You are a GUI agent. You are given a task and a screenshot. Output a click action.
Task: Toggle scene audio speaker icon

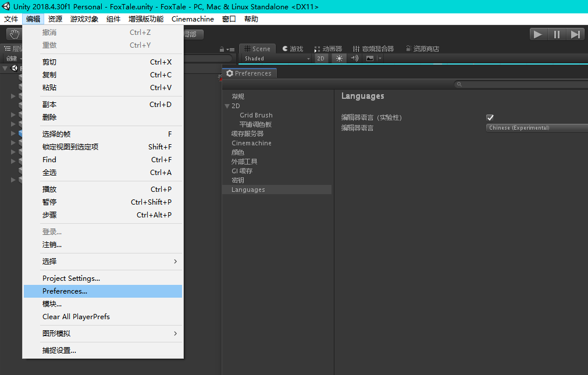354,59
